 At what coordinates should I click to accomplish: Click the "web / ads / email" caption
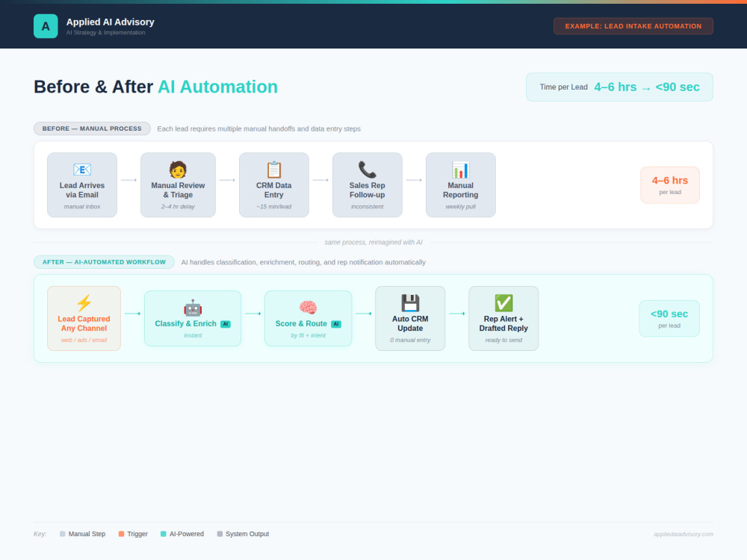pos(84,340)
